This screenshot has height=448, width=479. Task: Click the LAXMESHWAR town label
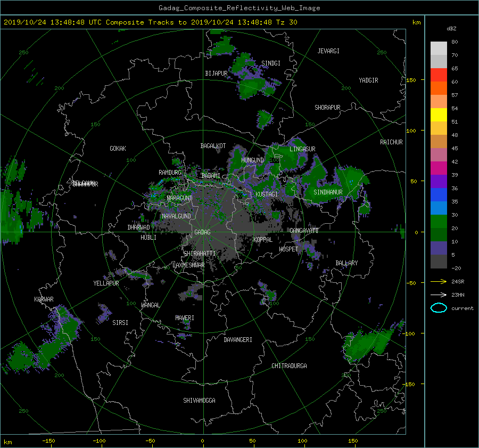(188, 265)
